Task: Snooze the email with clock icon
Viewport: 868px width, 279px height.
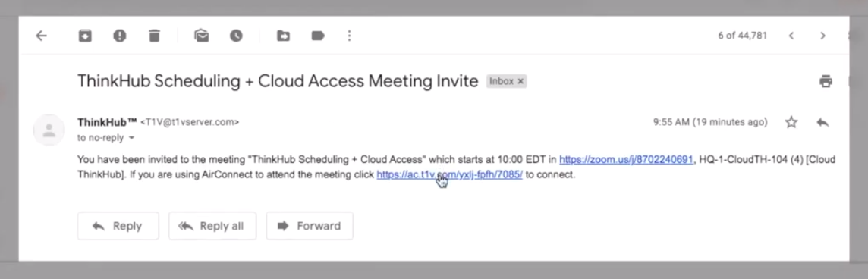Action: pos(237,36)
